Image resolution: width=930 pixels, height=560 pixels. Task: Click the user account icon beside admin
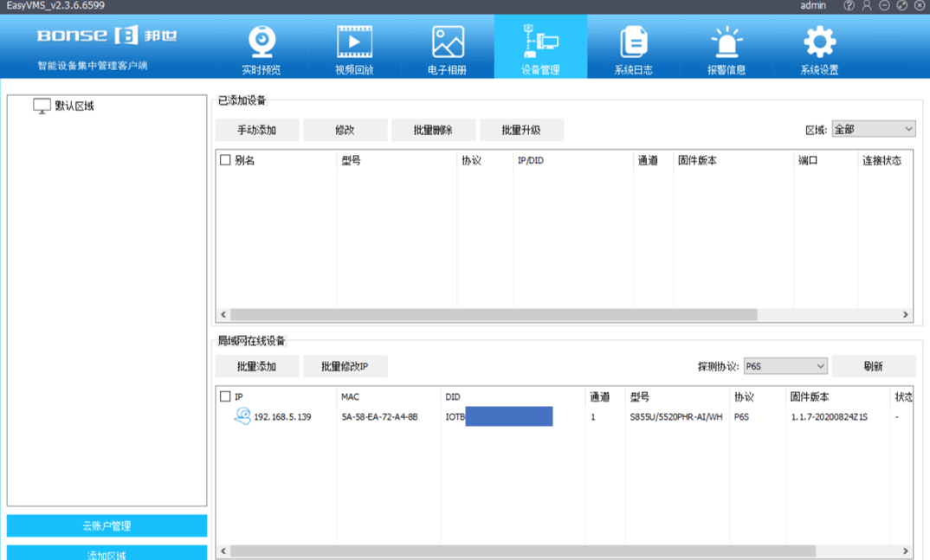867,6
